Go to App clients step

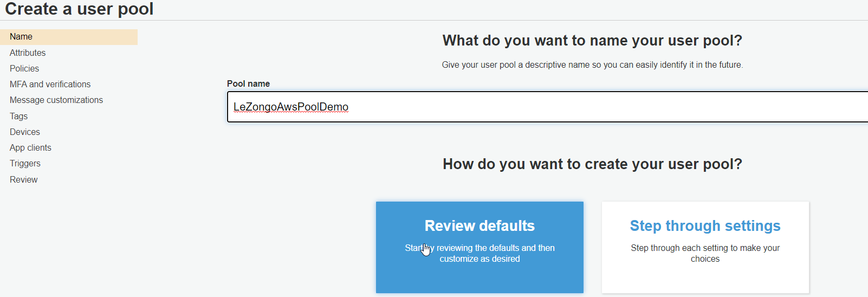click(30, 147)
